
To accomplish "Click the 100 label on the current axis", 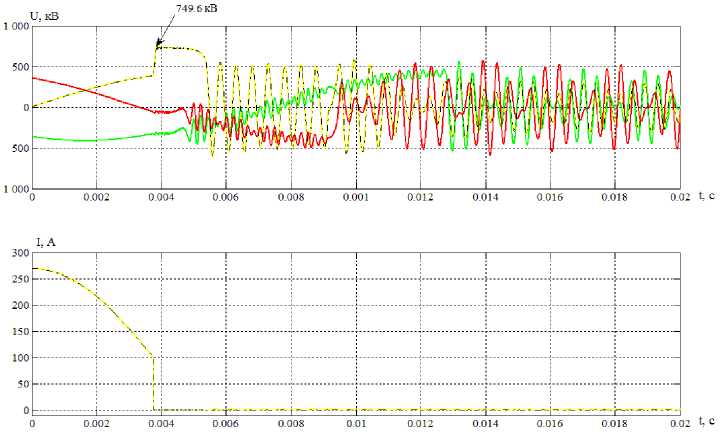I will (x=21, y=358).
